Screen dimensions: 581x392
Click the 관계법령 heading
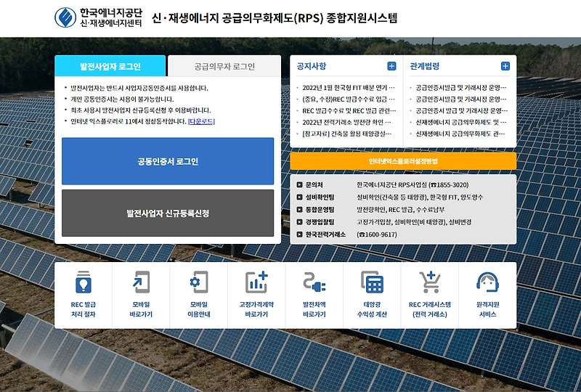(x=425, y=66)
